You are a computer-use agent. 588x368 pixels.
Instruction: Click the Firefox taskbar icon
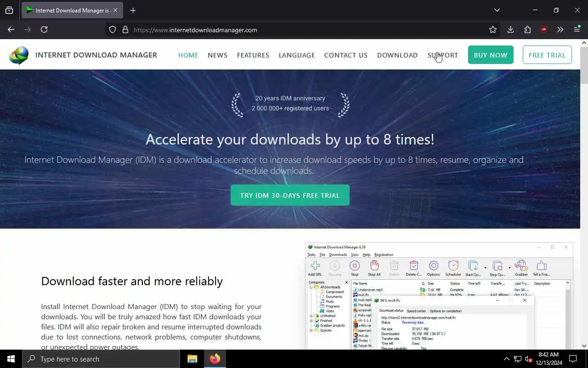click(215, 359)
